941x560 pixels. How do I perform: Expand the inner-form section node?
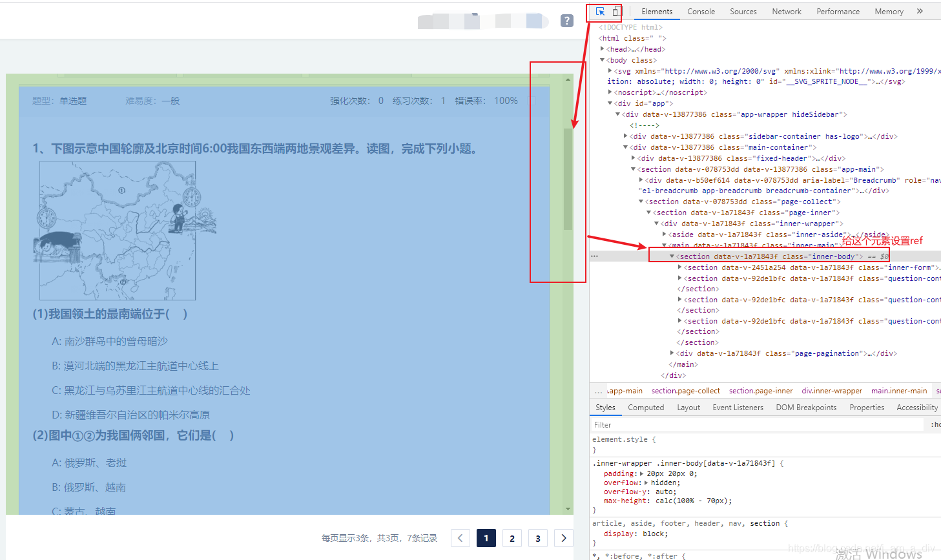(x=679, y=267)
